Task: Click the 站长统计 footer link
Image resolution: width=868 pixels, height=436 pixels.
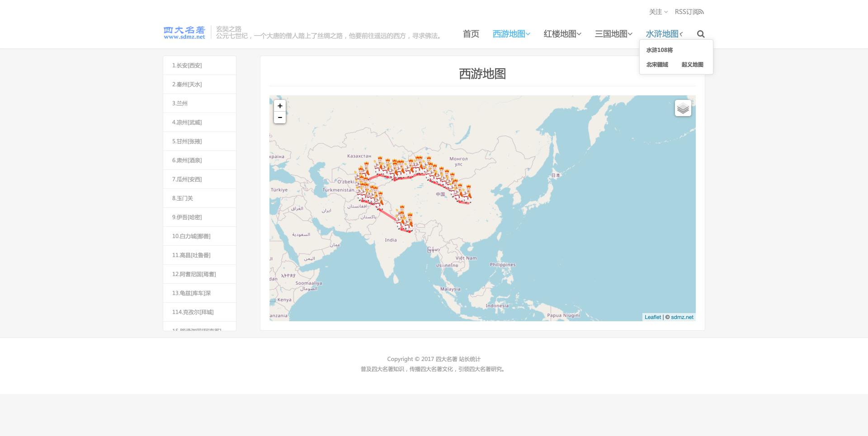Action: [470, 359]
